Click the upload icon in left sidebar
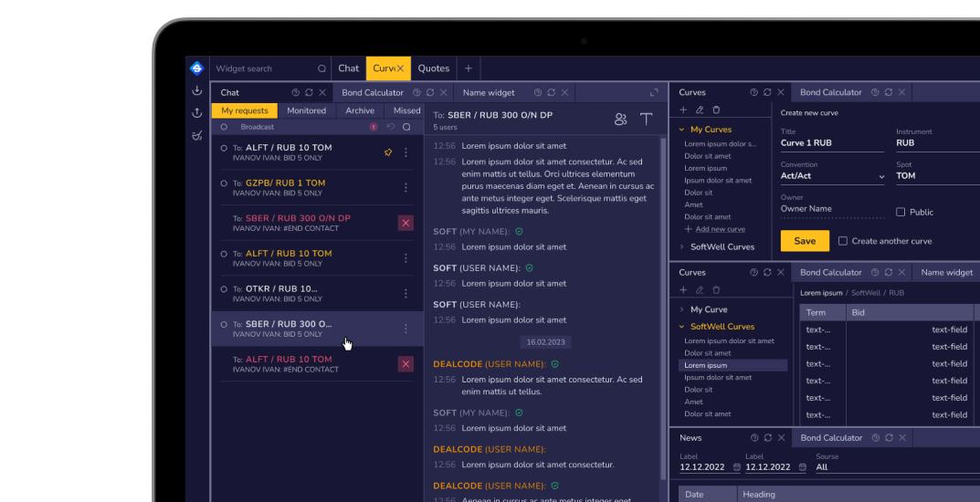The image size is (980, 502). 196,112
